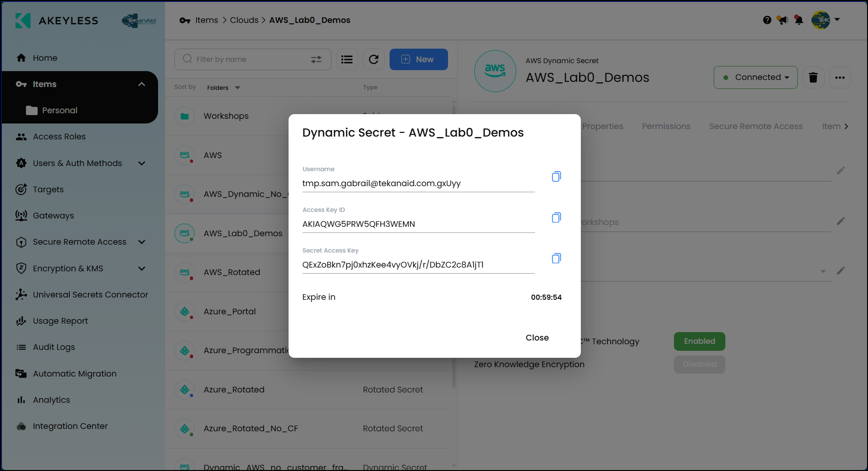Copy the Secret Access Key

[556, 258]
